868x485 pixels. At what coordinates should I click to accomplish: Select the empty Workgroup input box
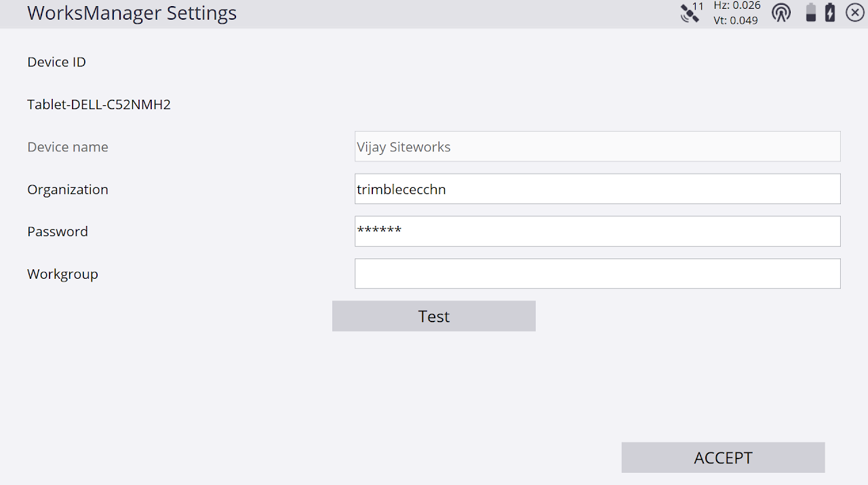tap(597, 274)
